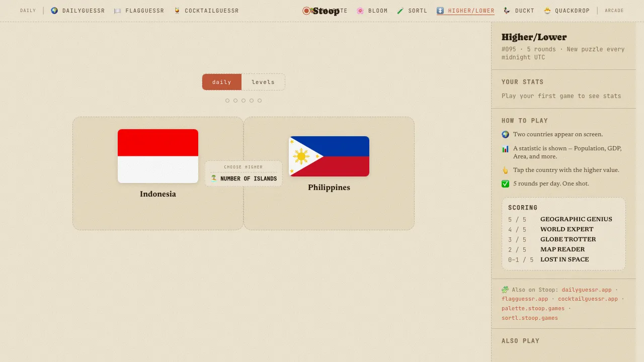Click the green checkmark emoji in How to Play
The image size is (644, 362).
coord(506,184)
